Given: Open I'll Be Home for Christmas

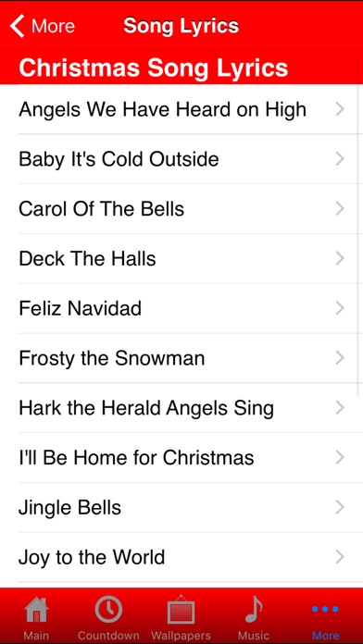Looking at the screenshot, I should click(181, 457).
